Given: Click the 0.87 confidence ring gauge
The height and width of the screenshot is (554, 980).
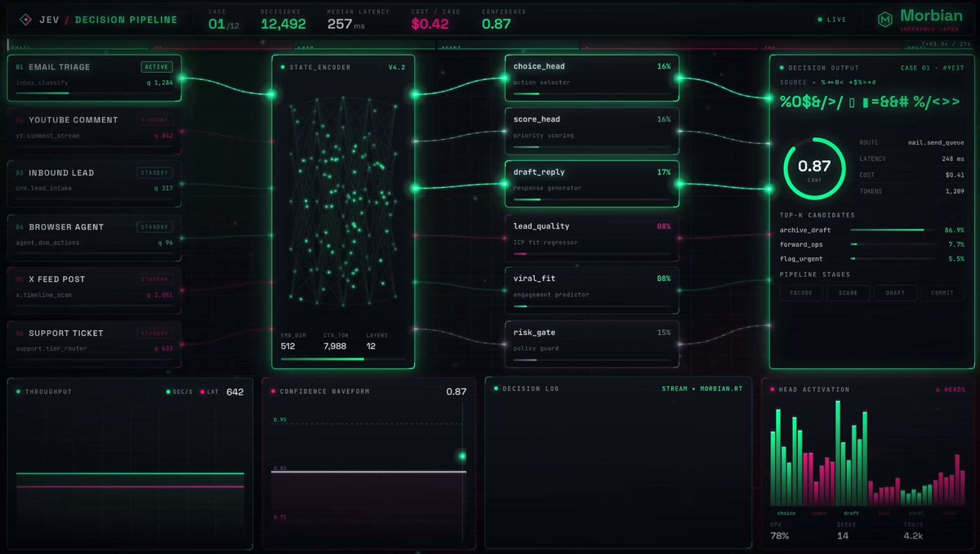Looking at the screenshot, I should [x=814, y=169].
